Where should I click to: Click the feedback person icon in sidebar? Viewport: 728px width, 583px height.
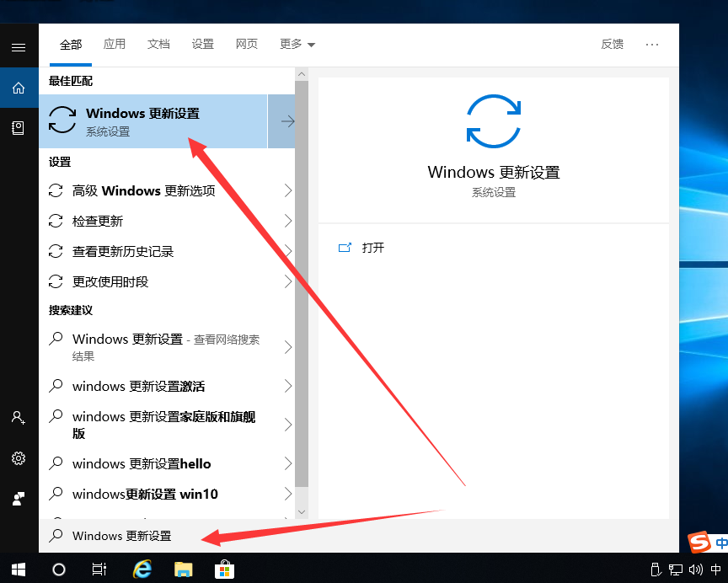(19, 499)
